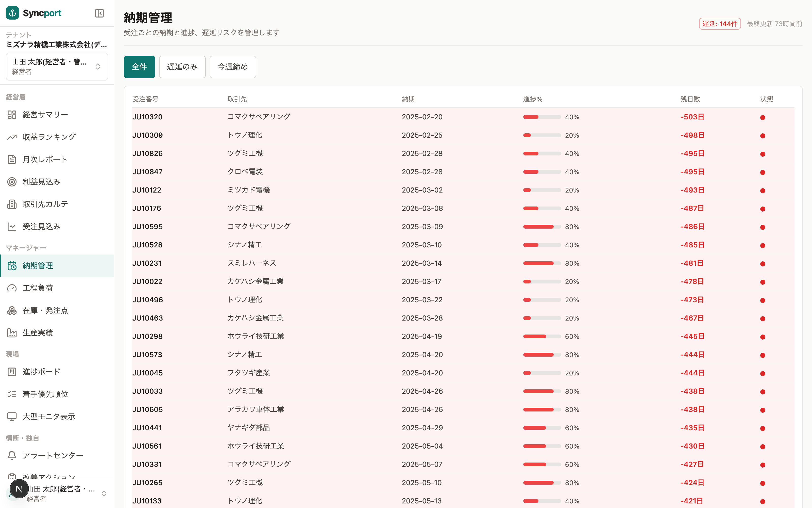Image resolution: width=812 pixels, height=508 pixels.
Task: Go to 経営サマリー menu item
Action: click(57, 115)
